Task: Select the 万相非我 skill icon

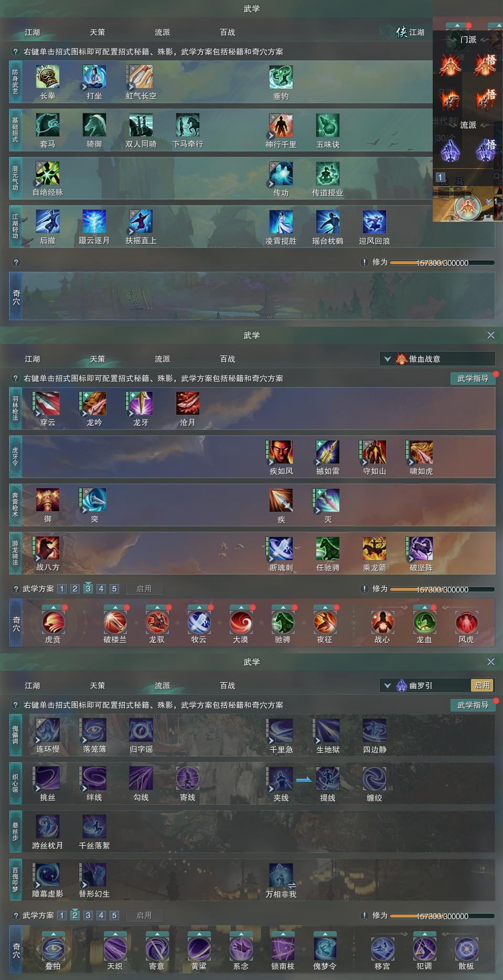Action: click(281, 875)
